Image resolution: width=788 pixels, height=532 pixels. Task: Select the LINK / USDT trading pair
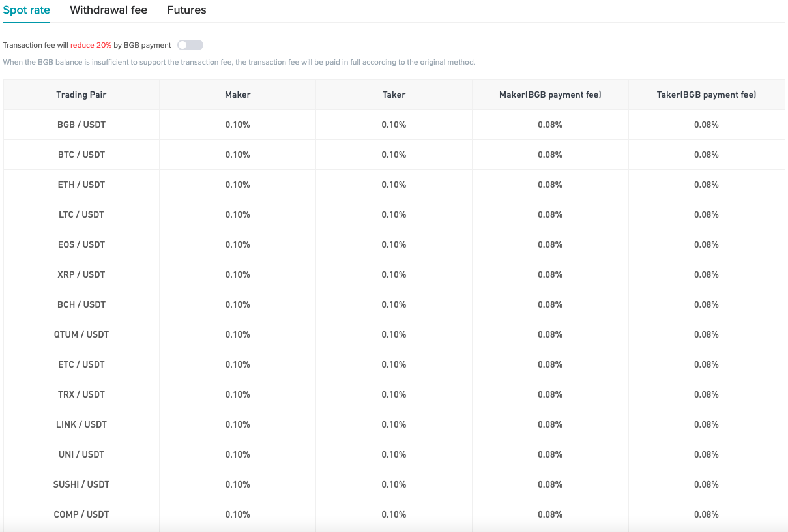[x=81, y=424]
